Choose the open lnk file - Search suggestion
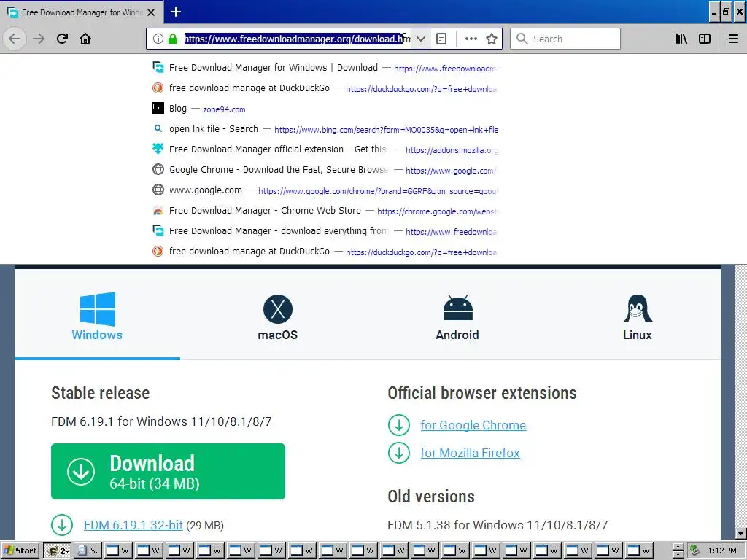The width and height of the screenshot is (747, 560). (325, 129)
